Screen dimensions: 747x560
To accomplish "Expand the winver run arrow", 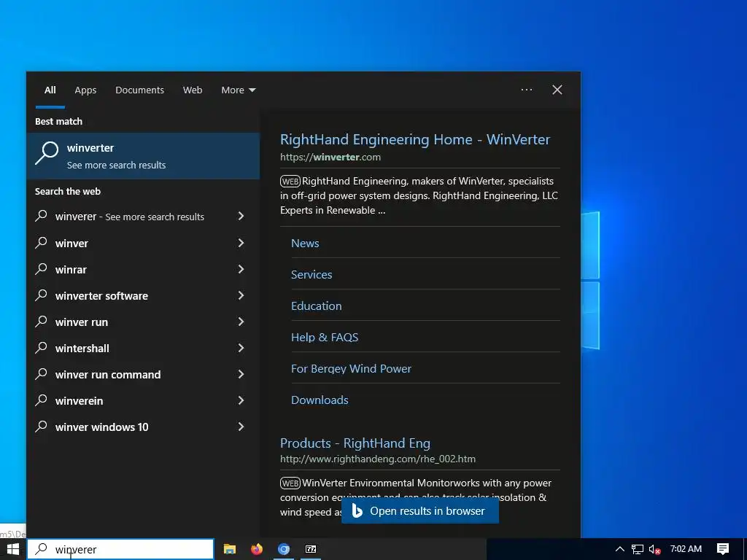I will 241,322.
